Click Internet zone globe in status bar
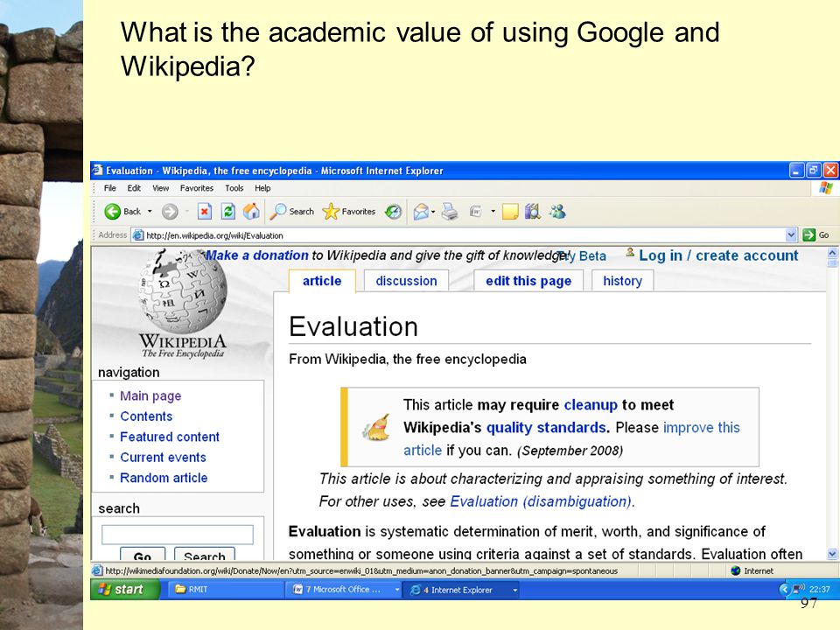Screen dimensions: 840x630 [x=736, y=570]
